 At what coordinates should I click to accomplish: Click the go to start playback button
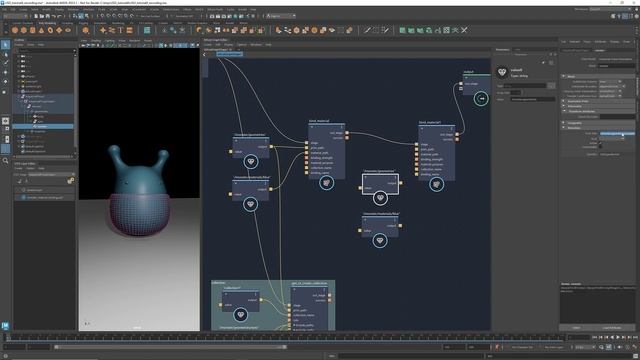[x=595, y=338]
